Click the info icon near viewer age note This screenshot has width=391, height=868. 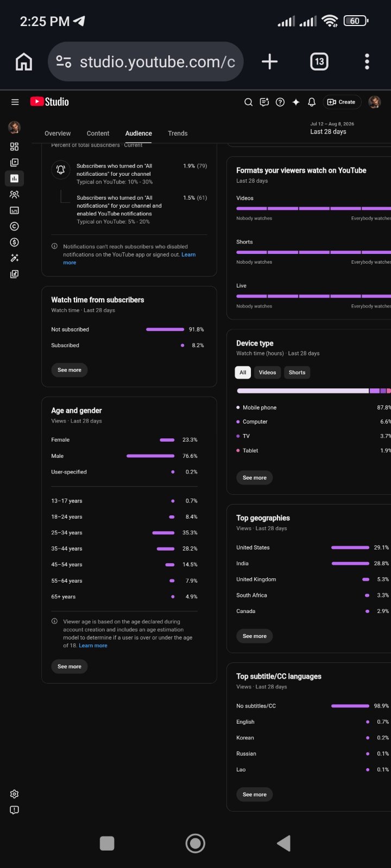(54, 621)
